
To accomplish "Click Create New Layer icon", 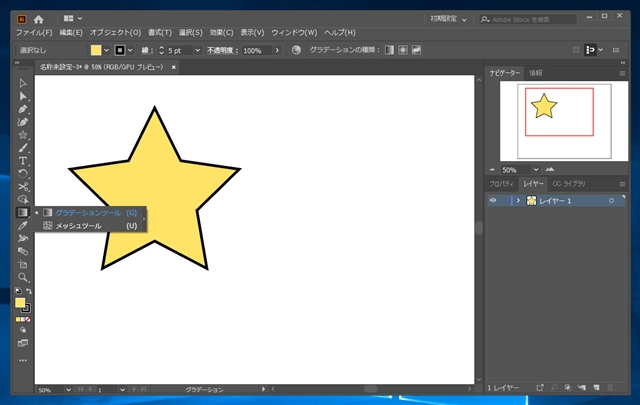I will [x=596, y=387].
